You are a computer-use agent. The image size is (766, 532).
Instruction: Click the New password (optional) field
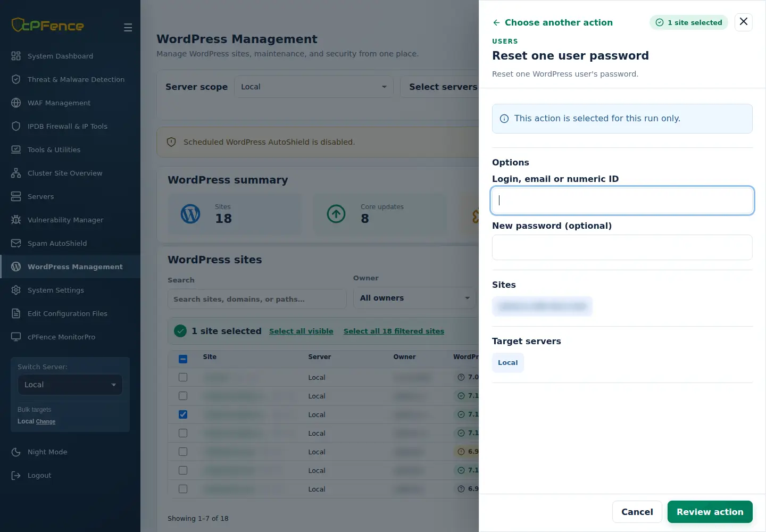coord(622,247)
